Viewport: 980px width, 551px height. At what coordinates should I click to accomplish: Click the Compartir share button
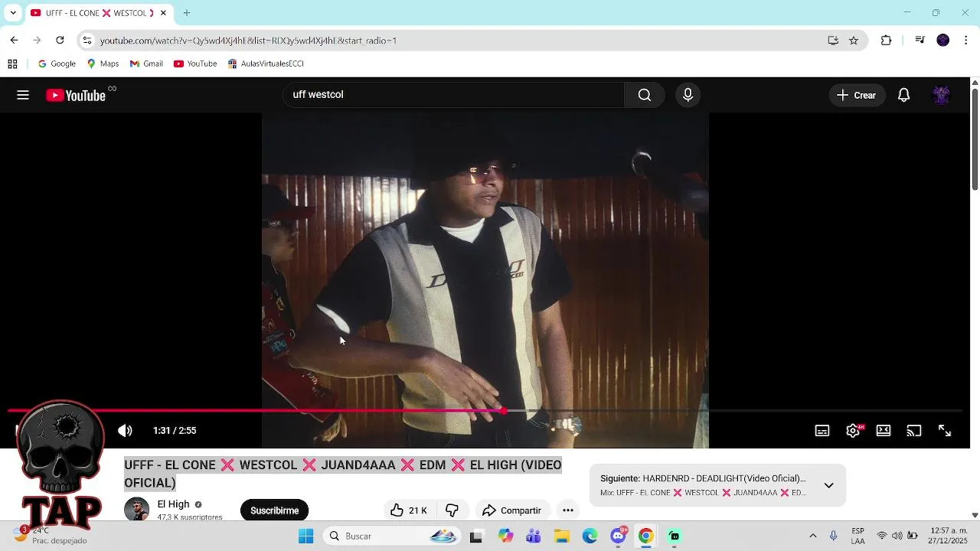tap(511, 510)
